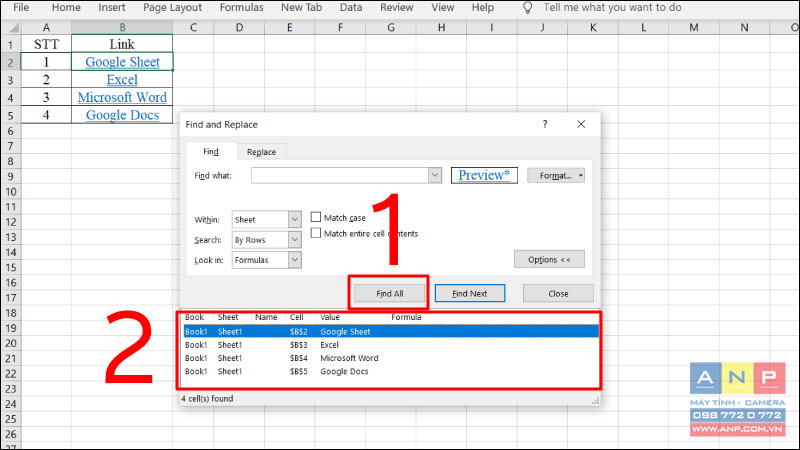The height and width of the screenshot is (450, 800).
Task: Click the 4 cell(s) found status text
Action: (207, 398)
